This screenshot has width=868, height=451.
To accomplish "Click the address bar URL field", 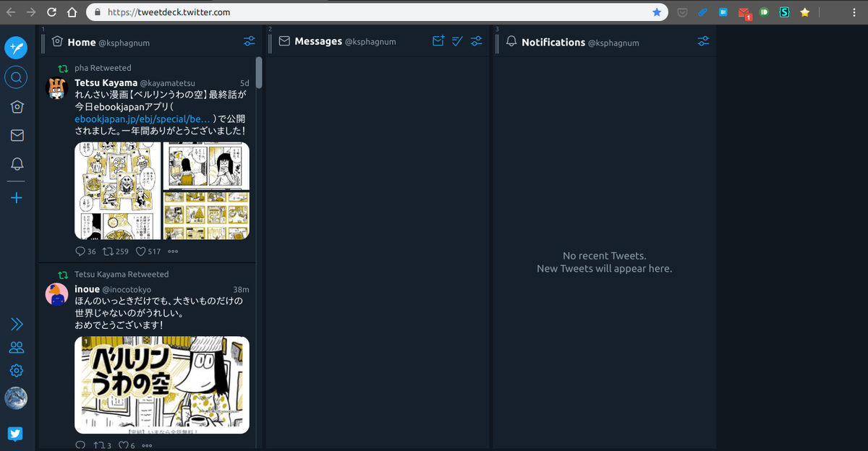I will [376, 12].
